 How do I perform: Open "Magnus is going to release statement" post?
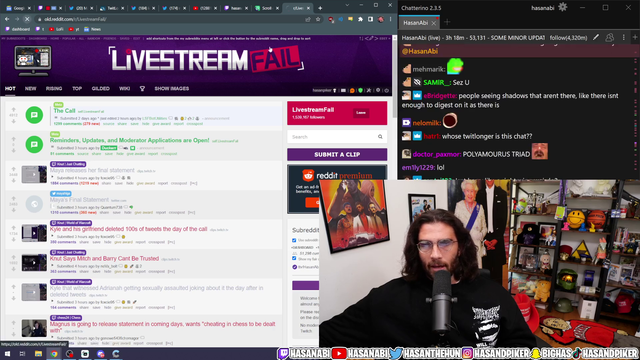pos(162,327)
